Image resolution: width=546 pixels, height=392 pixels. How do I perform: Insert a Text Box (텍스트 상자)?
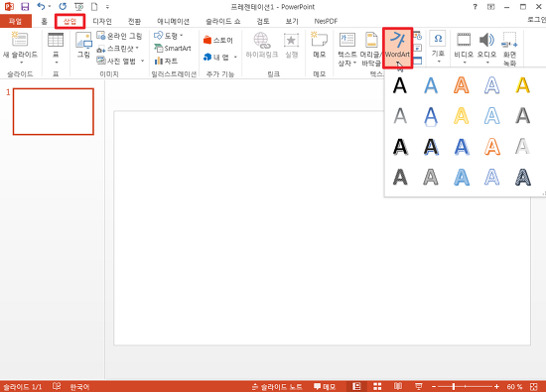pyautogui.click(x=347, y=49)
